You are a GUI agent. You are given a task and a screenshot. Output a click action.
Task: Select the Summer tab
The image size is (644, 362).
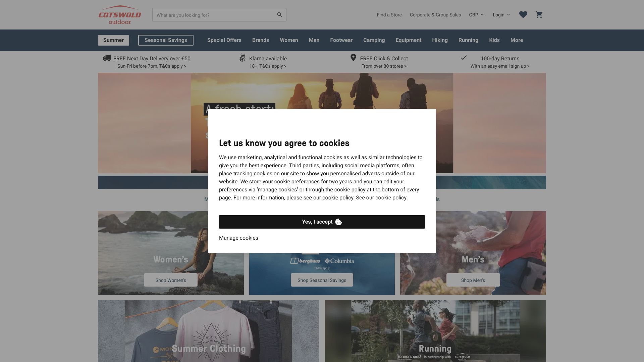click(113, 40)
